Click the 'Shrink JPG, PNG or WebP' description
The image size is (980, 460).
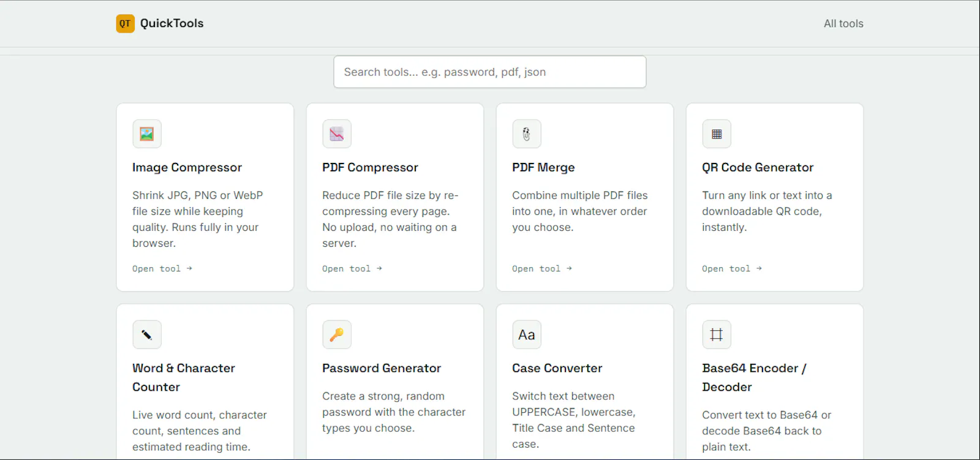[197, 219]
